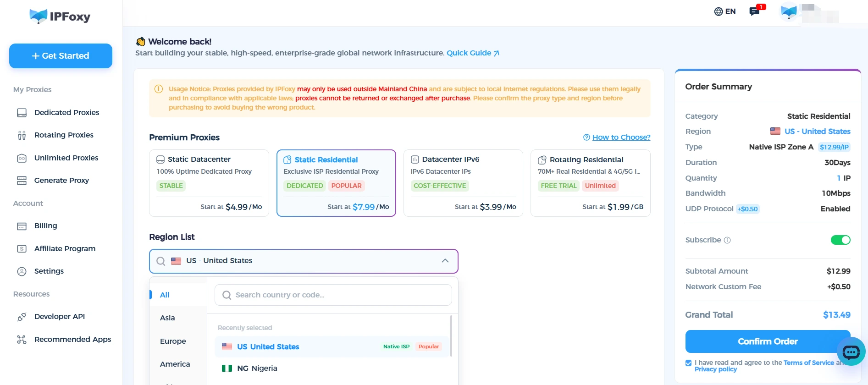Screen dimensions: 868x385
Task: Click the $12.99/IP price tag
Action: click(834, 147)
